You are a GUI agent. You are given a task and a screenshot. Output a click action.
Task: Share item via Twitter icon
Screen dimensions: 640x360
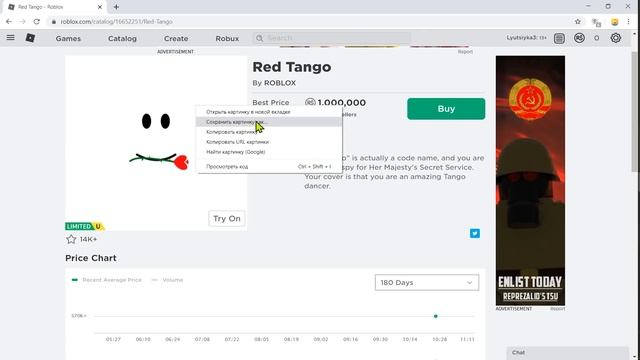pos(475,233)
